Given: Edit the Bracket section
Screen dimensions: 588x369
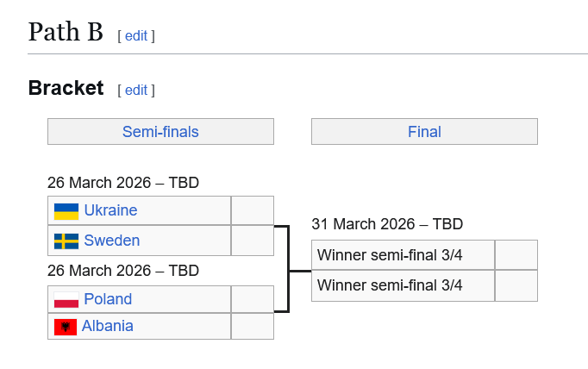Looking at the screenshot, I should pyautogui.click(x=136, y=91).
